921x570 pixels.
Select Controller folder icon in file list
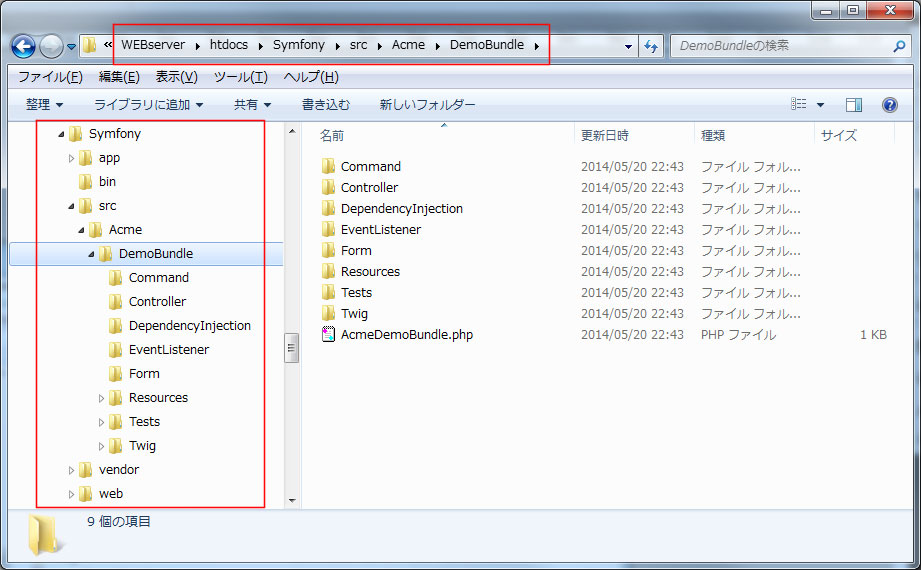coord(328,187)
